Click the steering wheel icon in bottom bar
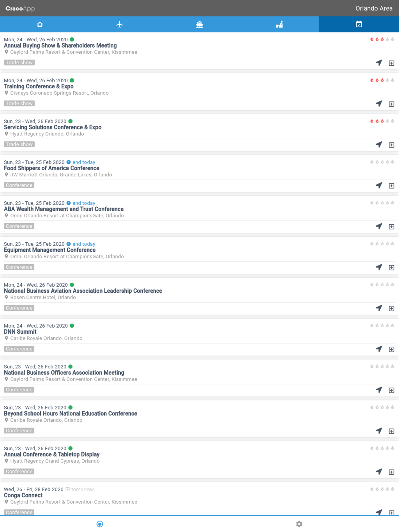This screenshot has height=532, width=399. pyautogui.click(x=100, y=524)
